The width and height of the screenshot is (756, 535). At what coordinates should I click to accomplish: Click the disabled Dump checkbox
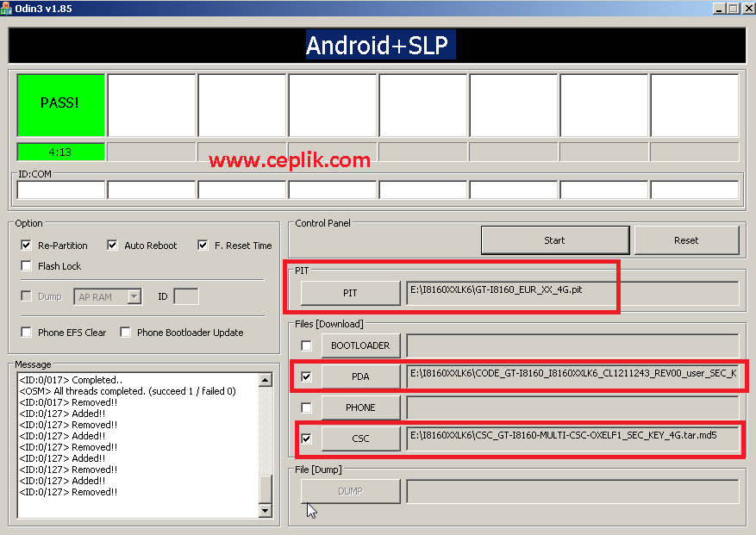(x=26, y=296)
